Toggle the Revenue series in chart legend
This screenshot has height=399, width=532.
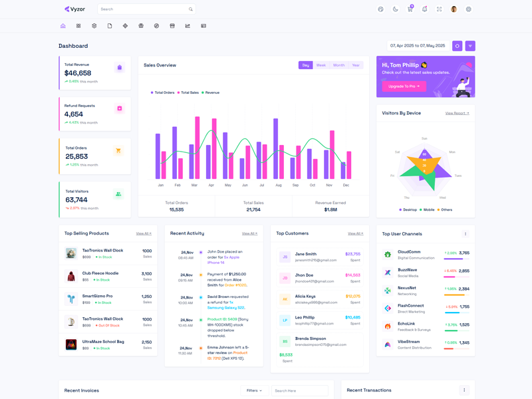click(211, 92)
